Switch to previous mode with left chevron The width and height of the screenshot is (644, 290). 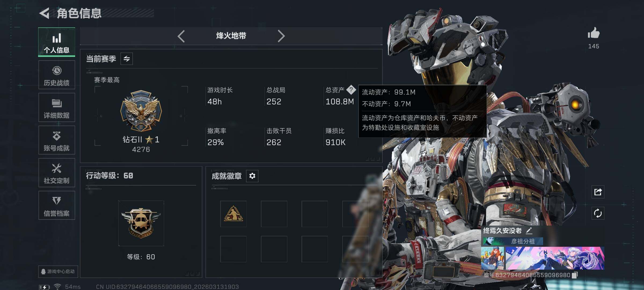(181, 36)
